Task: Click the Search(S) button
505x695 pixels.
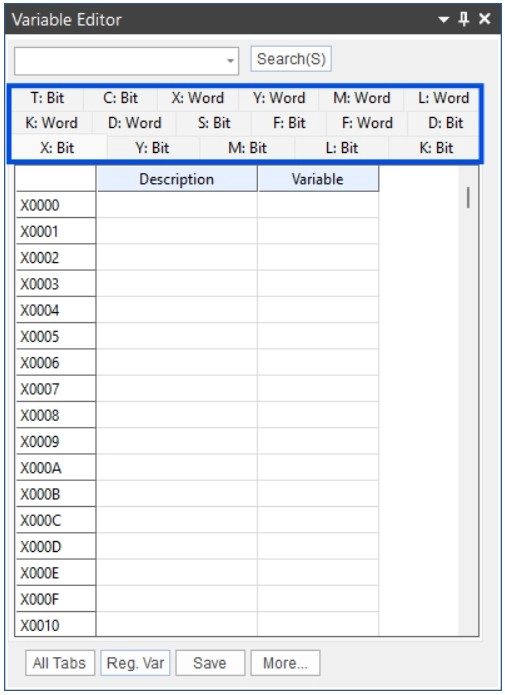Action: (x=291, y=59)
